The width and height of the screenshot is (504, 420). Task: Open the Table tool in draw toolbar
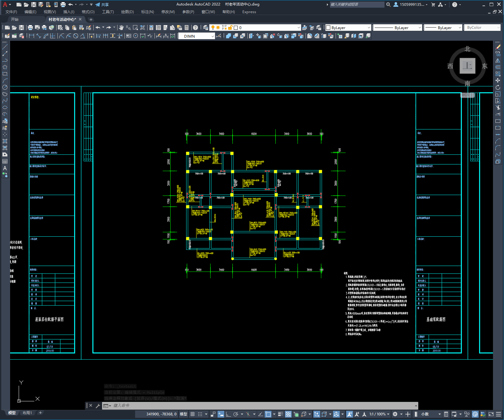pos(5,161)
